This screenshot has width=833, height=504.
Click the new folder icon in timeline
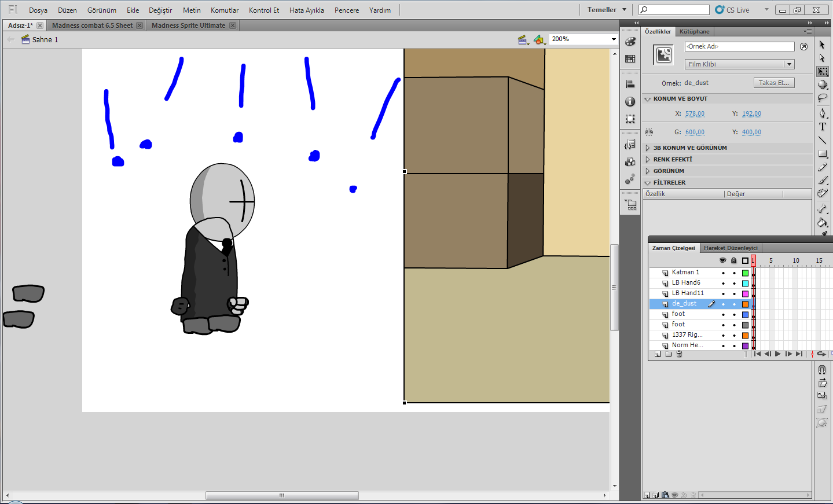669,354
